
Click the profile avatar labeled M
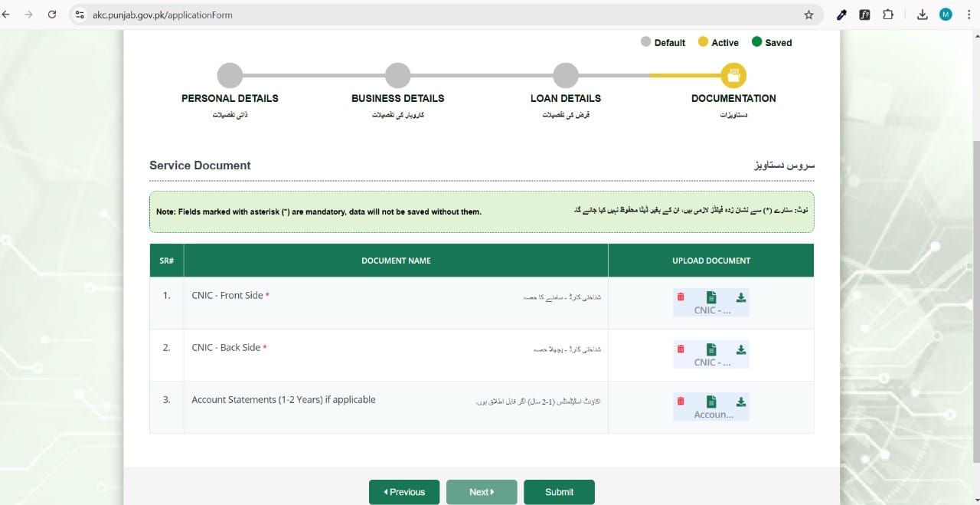(x=945, y=14)
